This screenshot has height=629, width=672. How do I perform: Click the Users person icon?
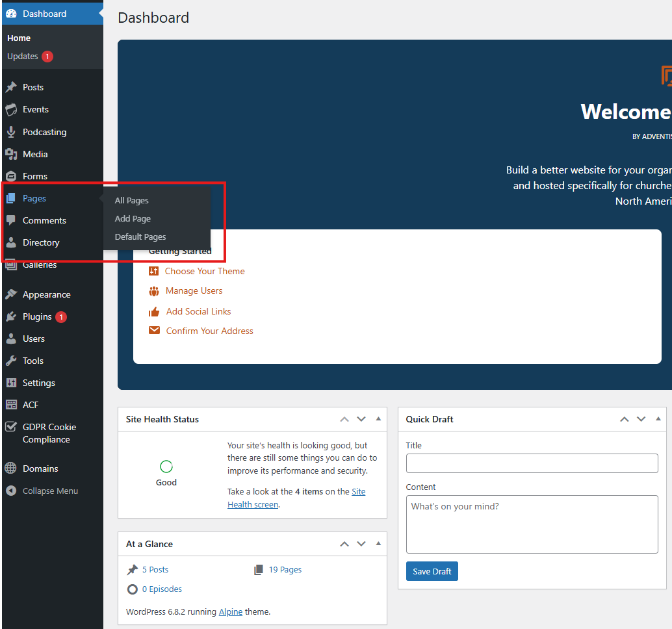tap(11, 339)
